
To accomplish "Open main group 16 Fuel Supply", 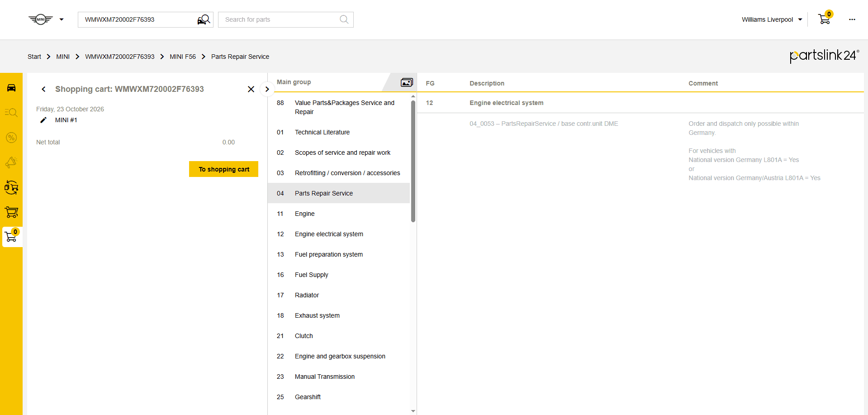I will 339,275.
